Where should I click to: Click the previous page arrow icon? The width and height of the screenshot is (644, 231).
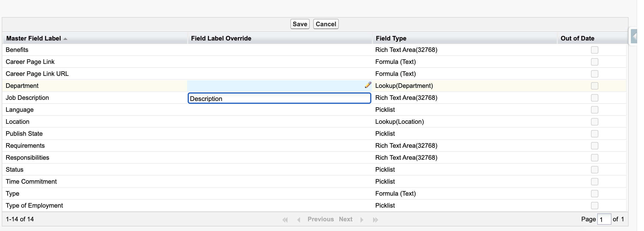click(x=299, y=220)
